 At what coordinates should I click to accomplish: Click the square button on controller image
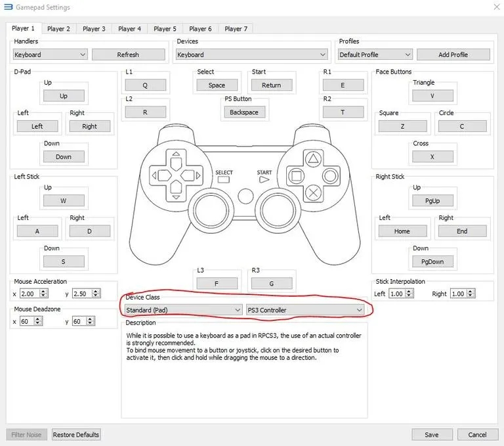296,175
